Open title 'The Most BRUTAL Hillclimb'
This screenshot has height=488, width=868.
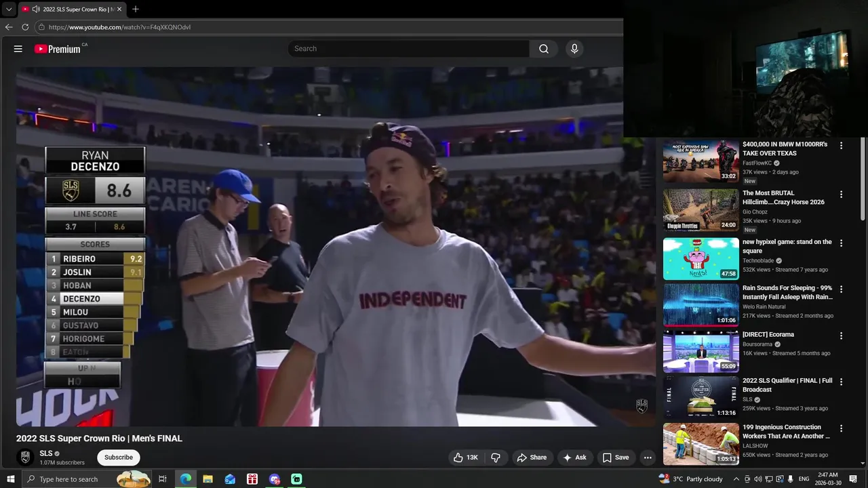click(x=783, y=197)
